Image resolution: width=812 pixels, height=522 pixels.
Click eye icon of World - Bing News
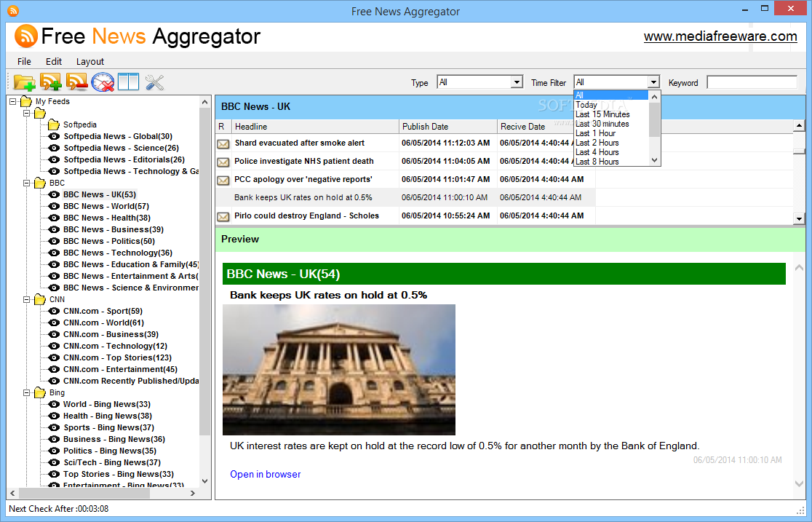tap(54, 404)
